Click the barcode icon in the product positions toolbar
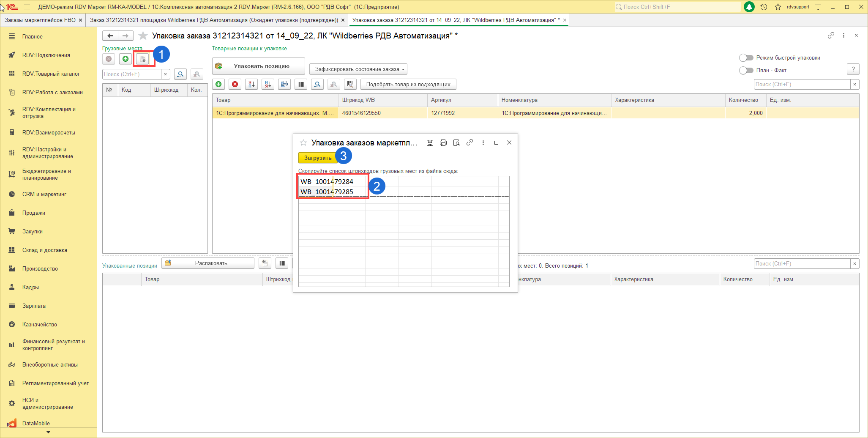 [301, 85]
